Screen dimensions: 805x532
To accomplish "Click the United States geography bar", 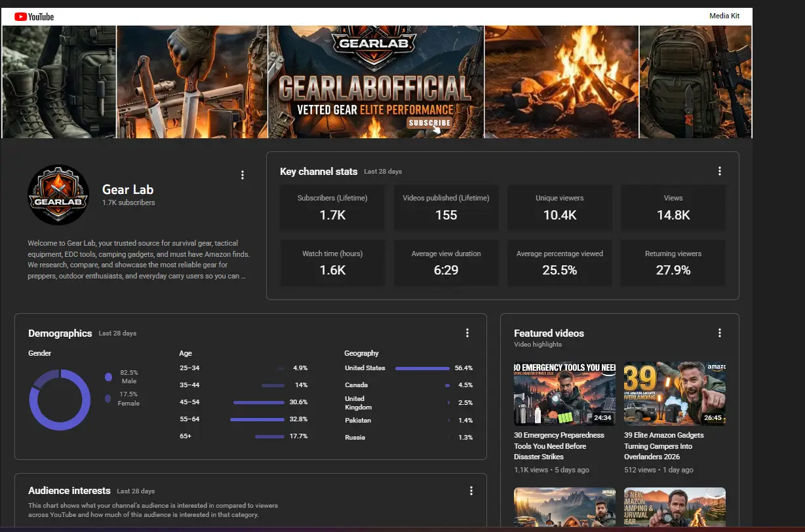I will tap(422, 368).
